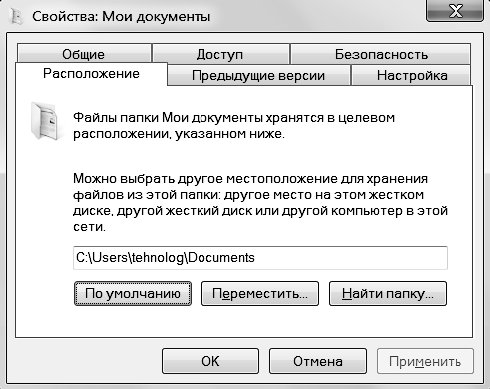Click the folder icon in the title bar

pos(16,16)
